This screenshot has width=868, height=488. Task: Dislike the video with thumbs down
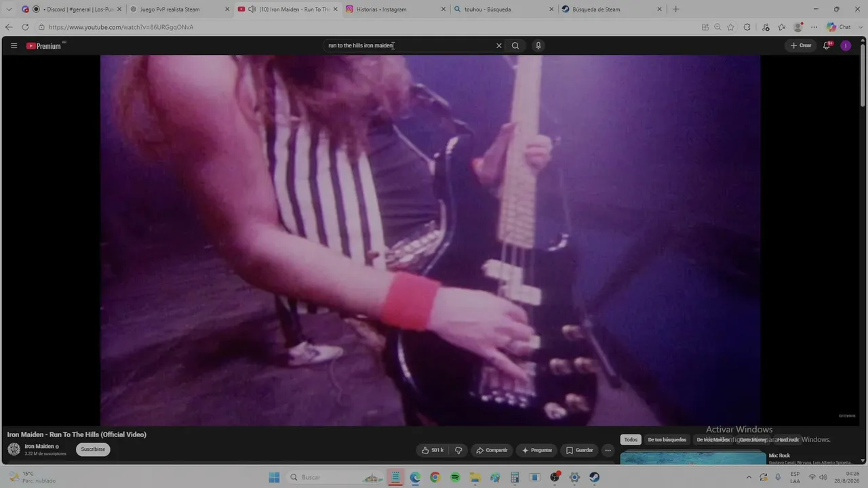[x=458, y=450]
